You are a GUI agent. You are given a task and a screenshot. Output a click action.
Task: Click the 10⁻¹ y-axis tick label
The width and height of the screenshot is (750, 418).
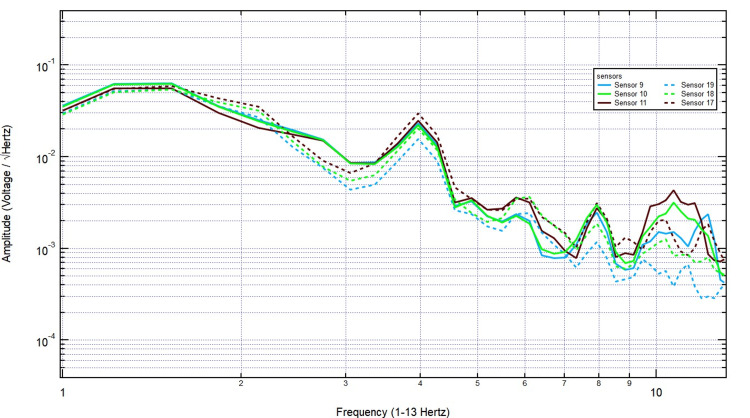45,66
